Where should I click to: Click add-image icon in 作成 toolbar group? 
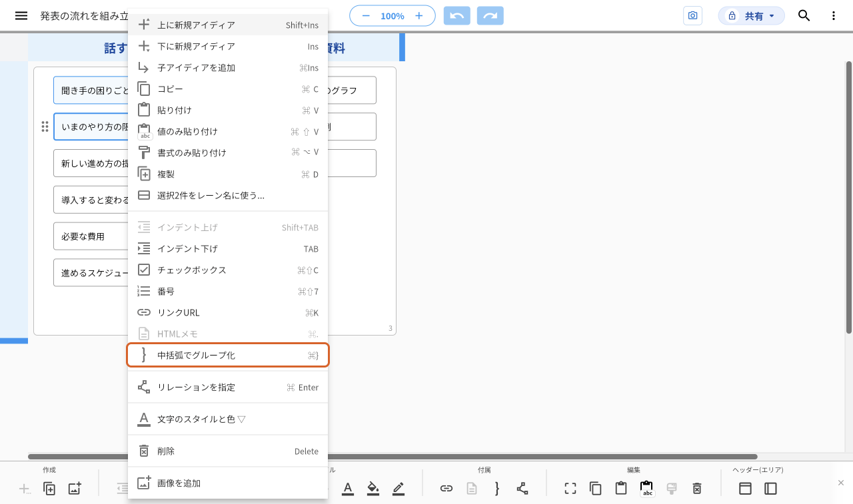pos(75,489)
